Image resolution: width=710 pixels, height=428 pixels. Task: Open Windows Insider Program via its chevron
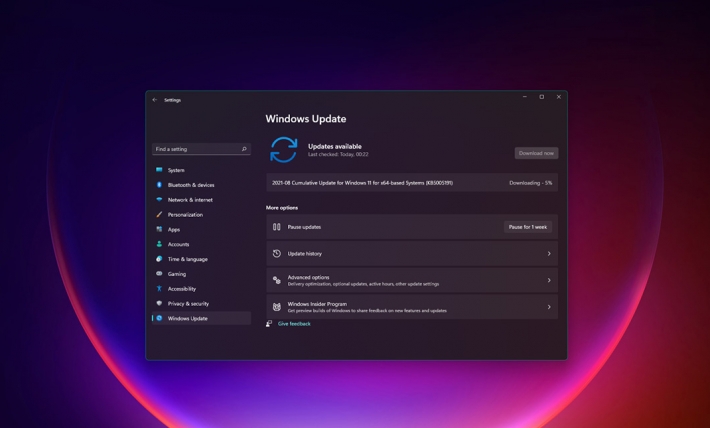coord(549,307)
